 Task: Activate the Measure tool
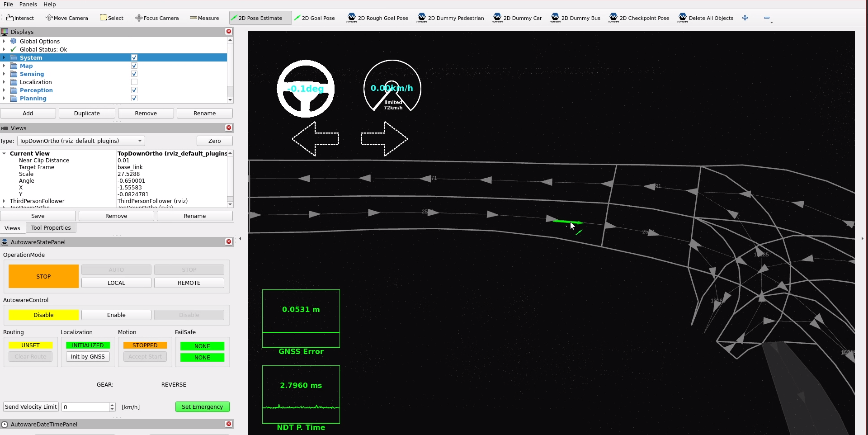tap(204, 18)
